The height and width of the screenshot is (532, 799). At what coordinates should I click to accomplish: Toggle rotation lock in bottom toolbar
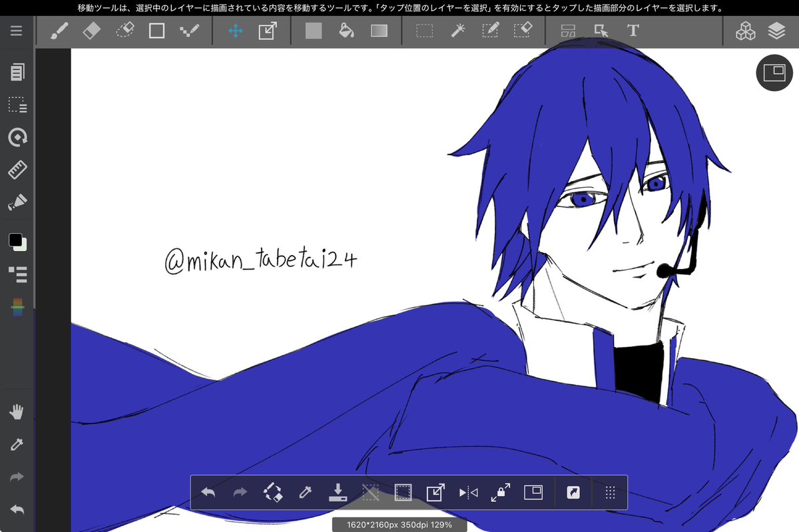point(499,492)
